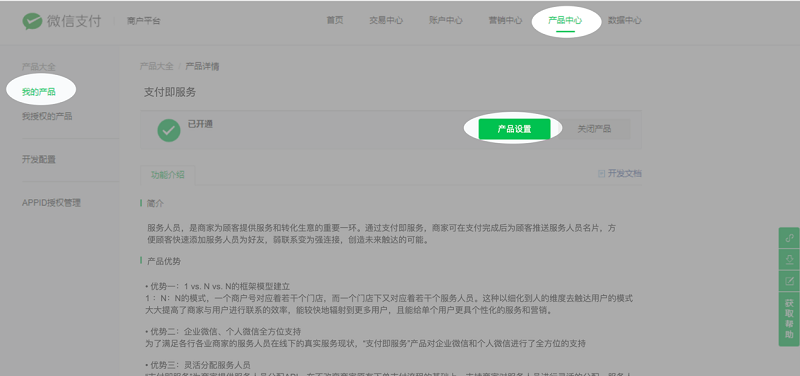Open 营销中心 in top navigation
This screenshot has height=376, width=800.
click(x=505, y=20)
